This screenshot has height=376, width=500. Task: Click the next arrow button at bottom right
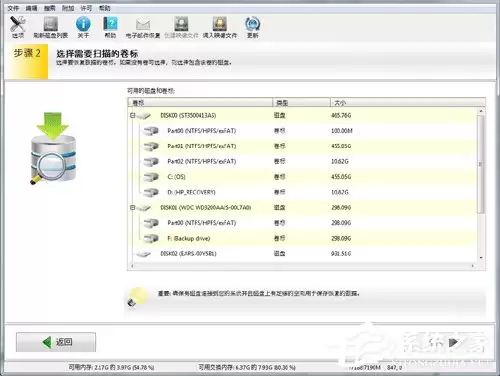(x=453, y=342)
